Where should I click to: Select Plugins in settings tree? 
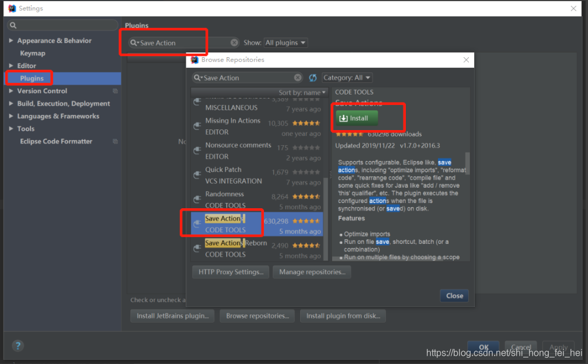point(62,78)
